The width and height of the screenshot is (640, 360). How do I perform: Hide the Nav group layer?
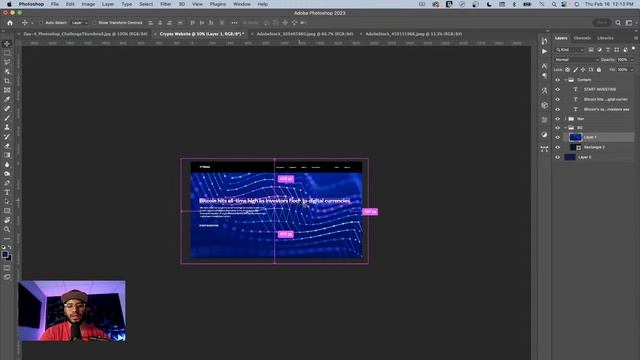tap(558, 119)
